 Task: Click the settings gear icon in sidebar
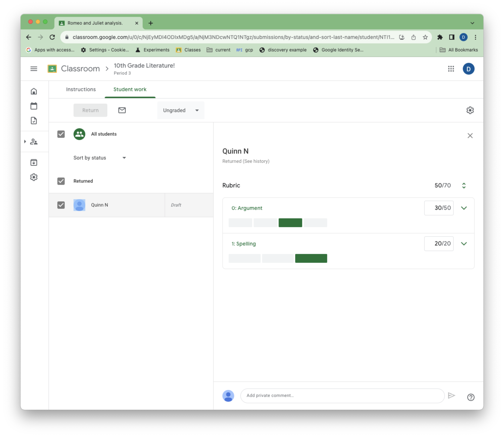click(x=34, y=177)
